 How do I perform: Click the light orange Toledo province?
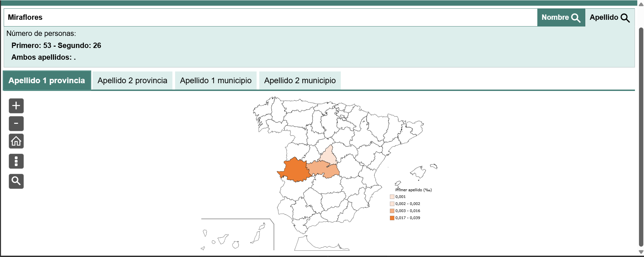click(321, 169)
